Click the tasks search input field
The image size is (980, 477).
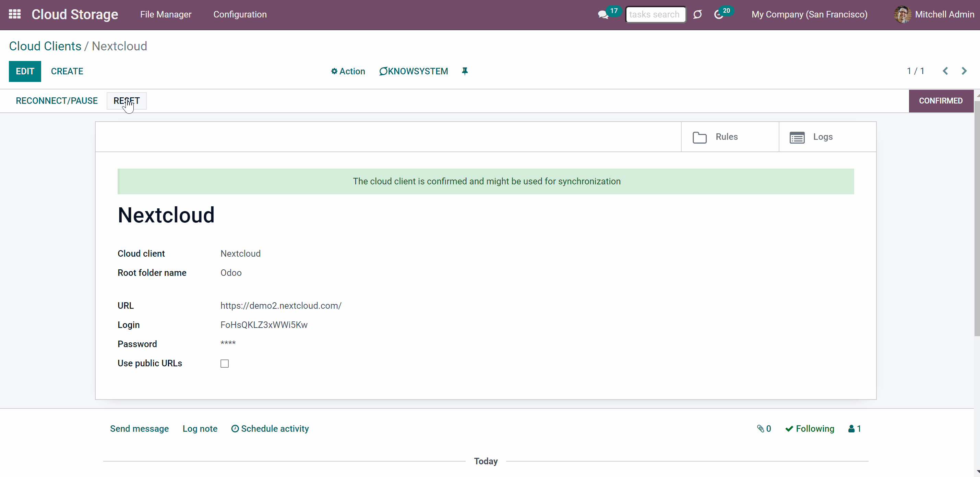pos(656,14)
